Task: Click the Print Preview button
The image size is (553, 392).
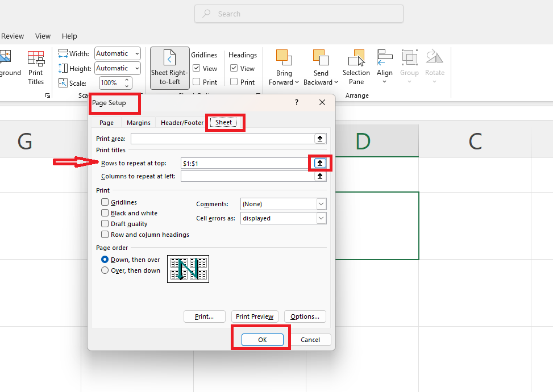Action: click(x=255, y=316)
